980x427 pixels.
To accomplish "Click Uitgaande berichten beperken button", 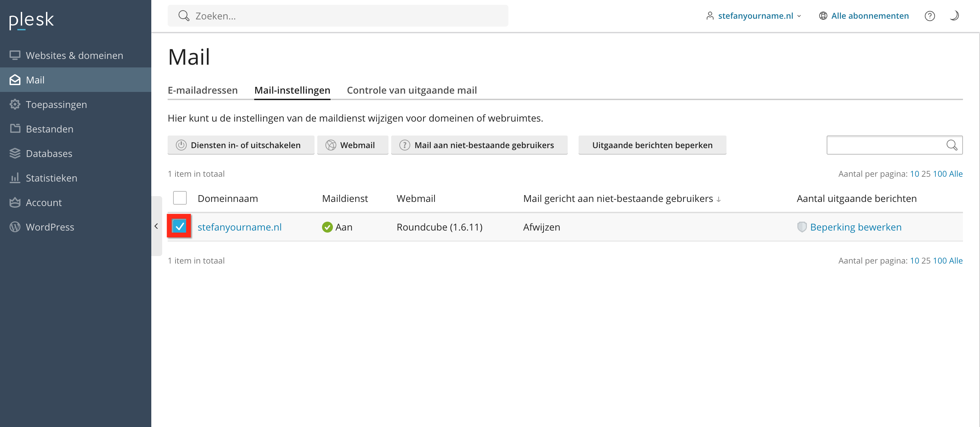I will click(x=652, y=145).
